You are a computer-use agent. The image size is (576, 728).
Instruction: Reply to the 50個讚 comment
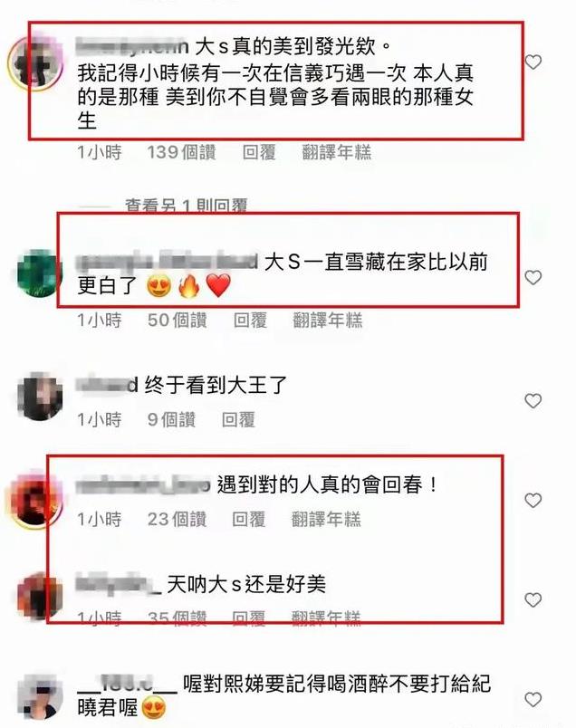(x=250, y=321)
